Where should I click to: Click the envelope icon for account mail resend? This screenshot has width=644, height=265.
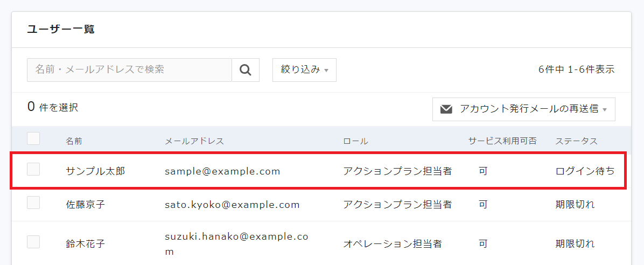tap(446, 109)
